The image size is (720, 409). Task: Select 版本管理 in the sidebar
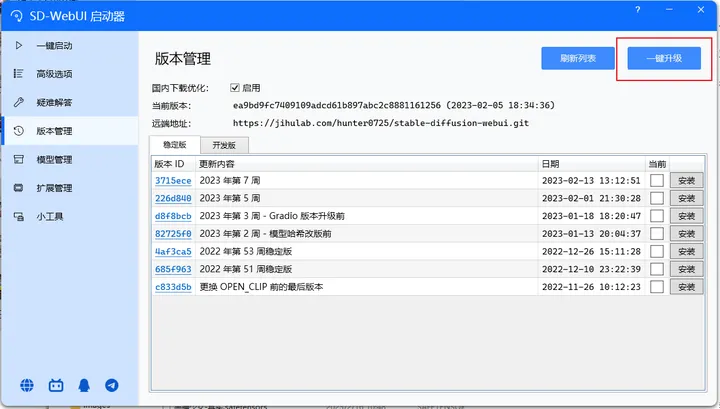[x=70, y=131]
